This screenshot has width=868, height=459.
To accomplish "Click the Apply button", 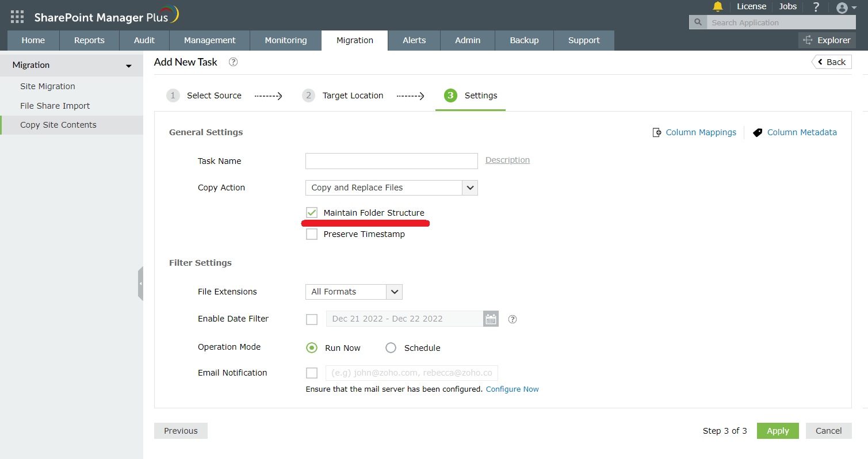I will click(778, 431).
